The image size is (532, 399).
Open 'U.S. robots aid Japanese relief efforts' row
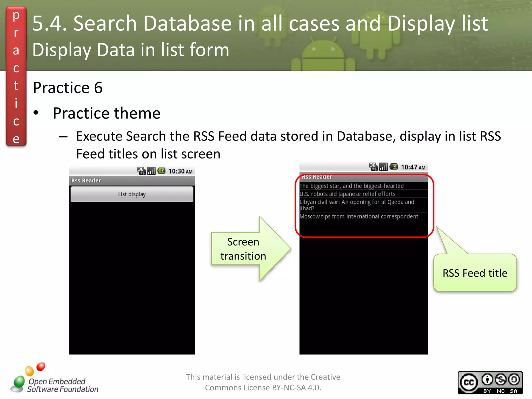363,194
